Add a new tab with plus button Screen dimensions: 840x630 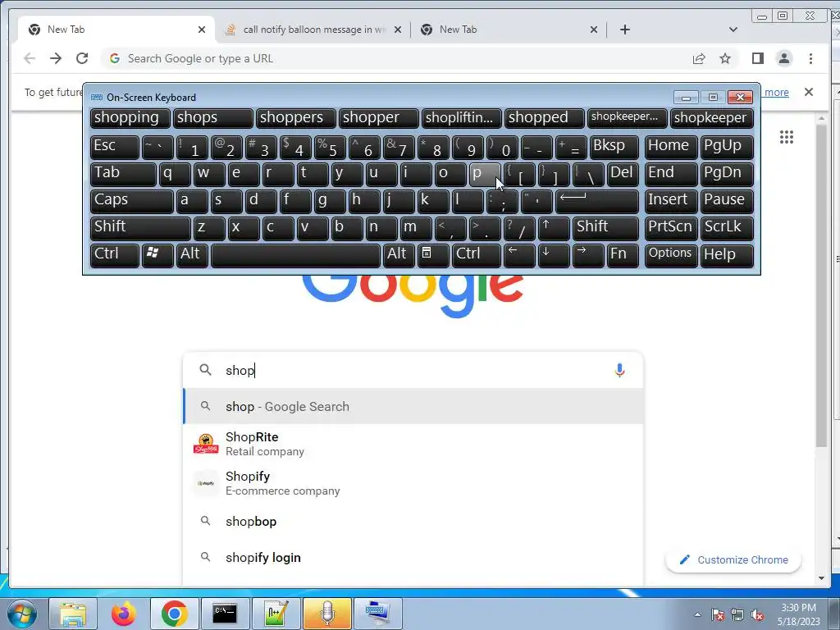tap(624, 30)
